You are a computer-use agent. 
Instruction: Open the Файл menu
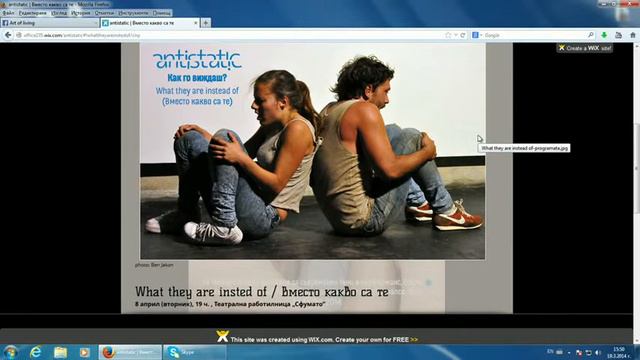tap(8, 13)
